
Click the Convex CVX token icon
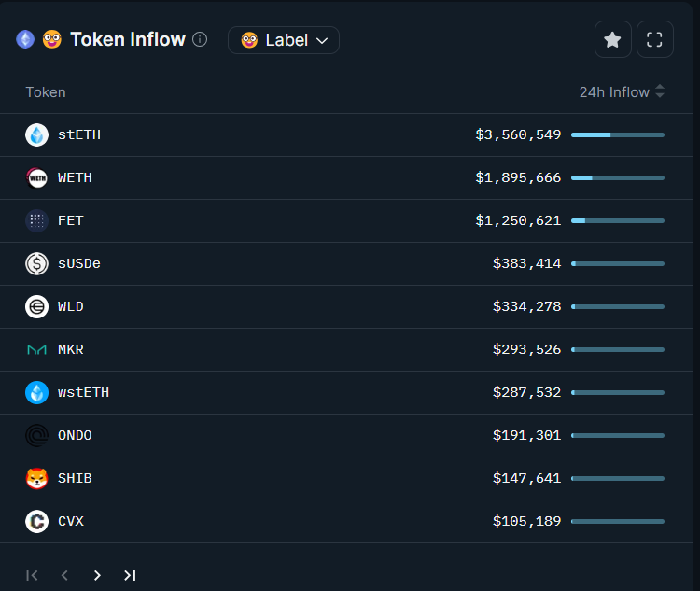coord(36,521)
